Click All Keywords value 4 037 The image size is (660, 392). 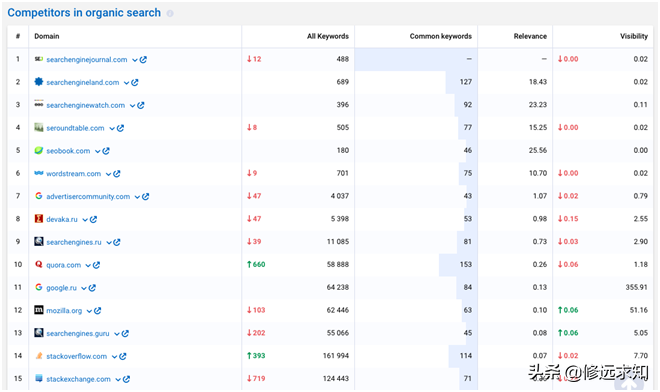coord(340,196)
